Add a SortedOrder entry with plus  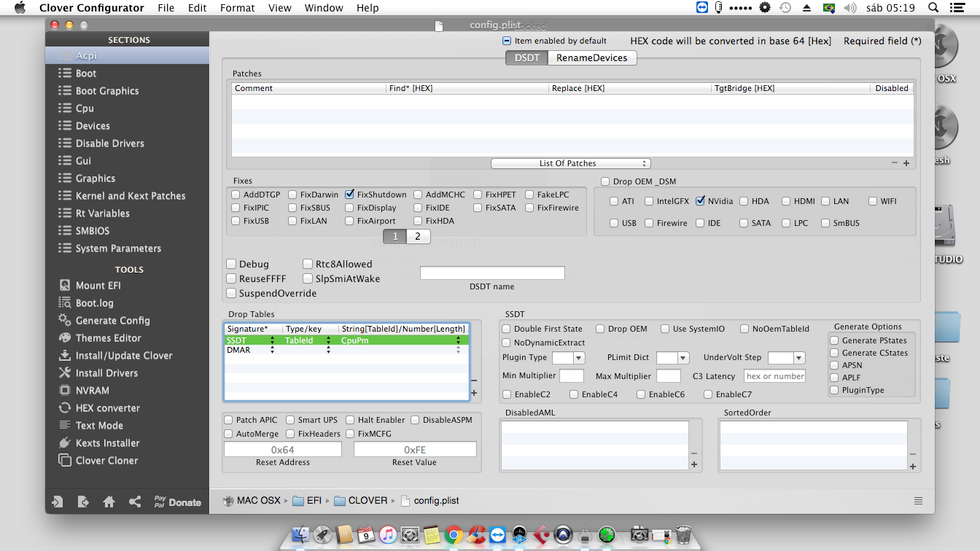coord(912,467)
